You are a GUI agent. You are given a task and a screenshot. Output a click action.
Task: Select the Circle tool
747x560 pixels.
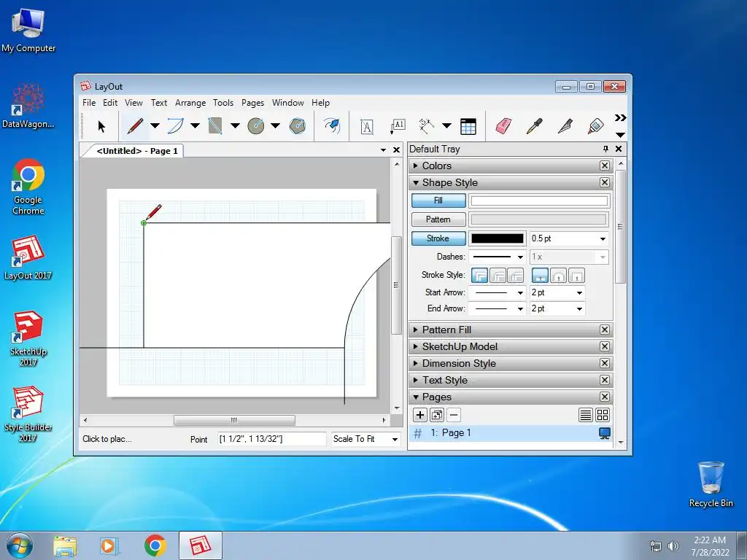point(256,126)
